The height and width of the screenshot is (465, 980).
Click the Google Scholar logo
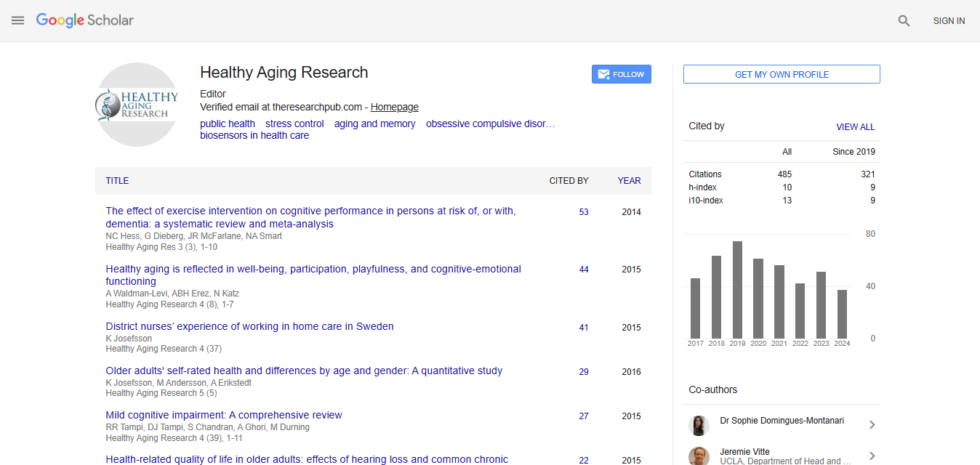coord(85,20)
